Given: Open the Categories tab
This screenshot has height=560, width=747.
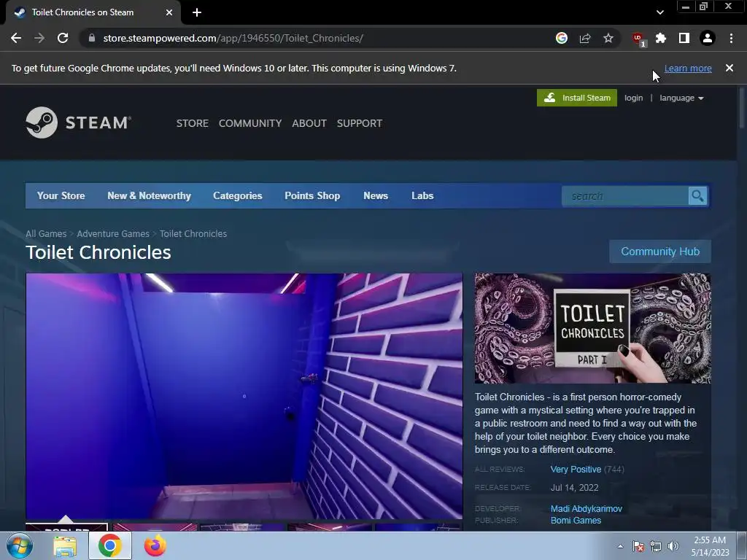Looking at the screenshot, I should click(238, 195).
